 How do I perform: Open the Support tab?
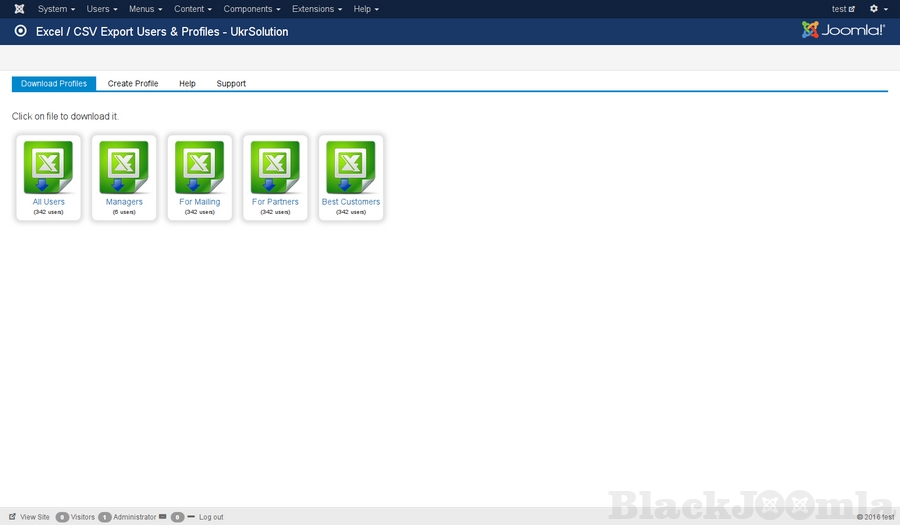(x=231, y=84)
